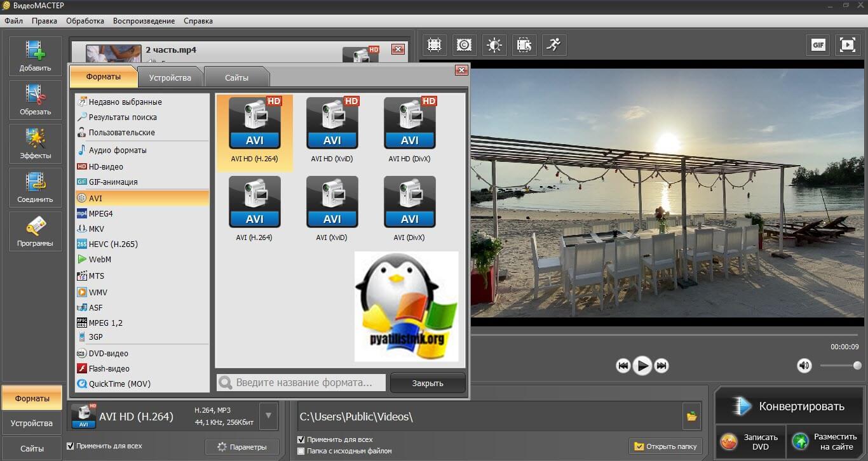
Task: Toggle 'Применить для всех' checkbox under output path
Action: (x=301, y=439)
